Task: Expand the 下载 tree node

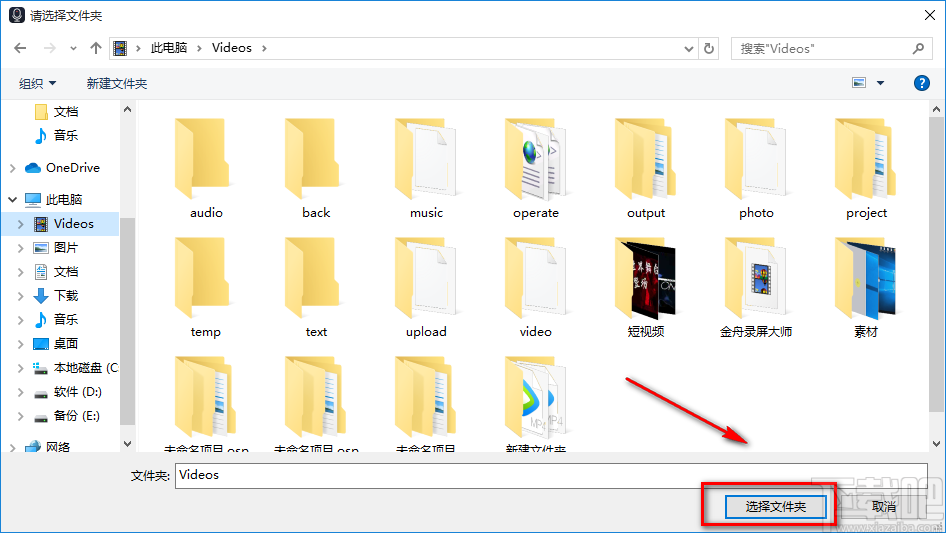Action: pos(21,296)
